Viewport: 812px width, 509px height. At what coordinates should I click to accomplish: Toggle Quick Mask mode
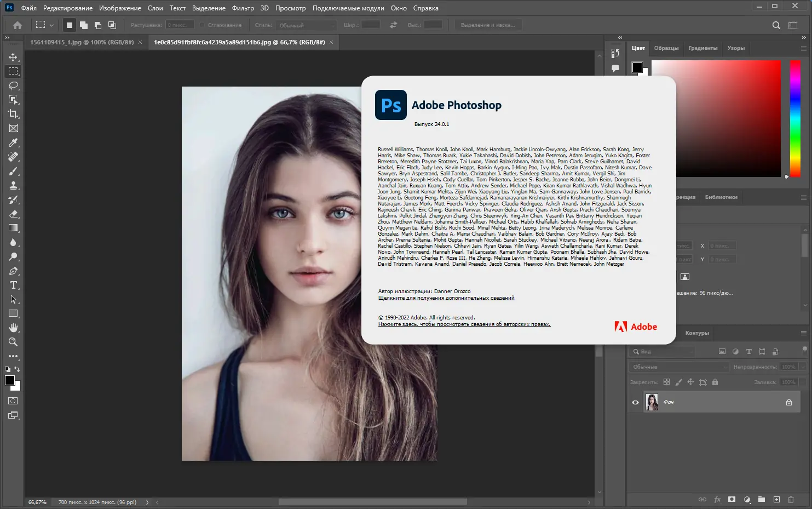click(13, 401)
